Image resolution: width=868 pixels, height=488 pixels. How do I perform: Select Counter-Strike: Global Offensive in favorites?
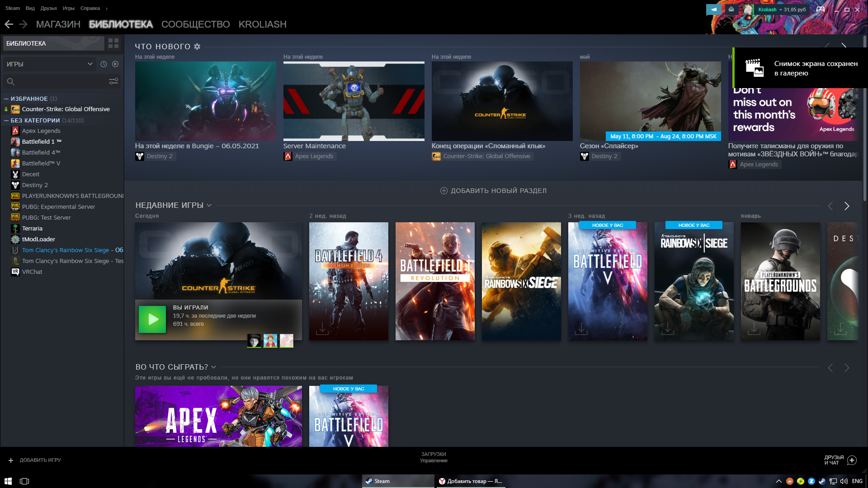[x=66, y=109]
